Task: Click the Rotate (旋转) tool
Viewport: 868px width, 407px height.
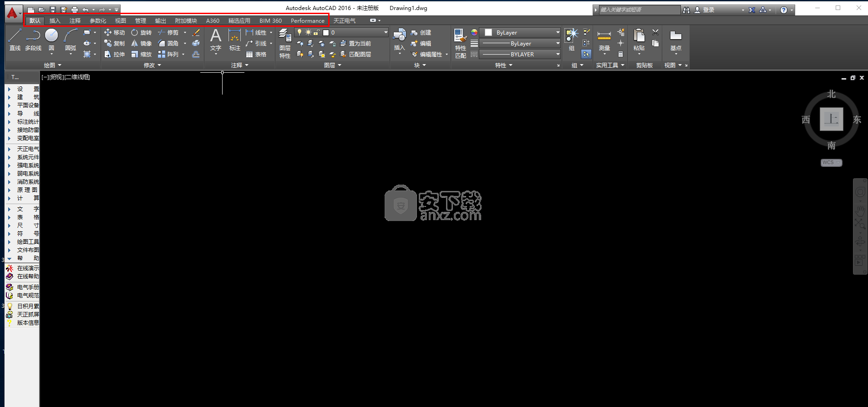Action: tap(141, 33)
